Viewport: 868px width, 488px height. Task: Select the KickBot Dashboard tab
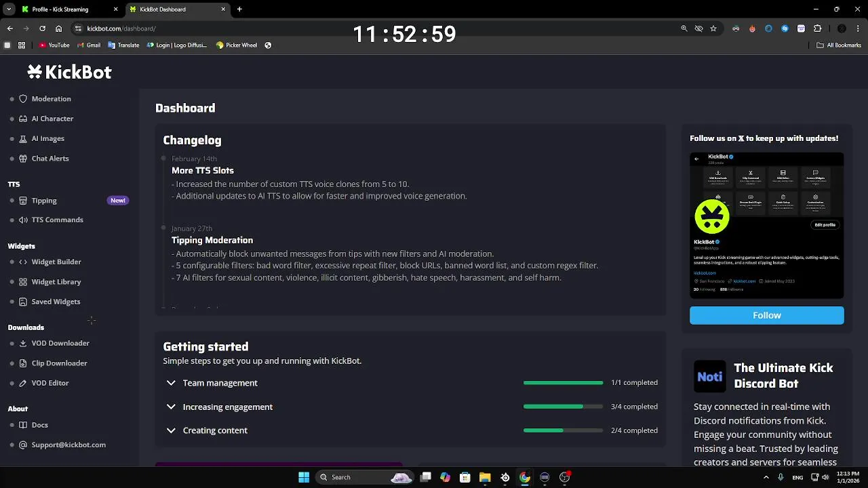tap(178, 9)
